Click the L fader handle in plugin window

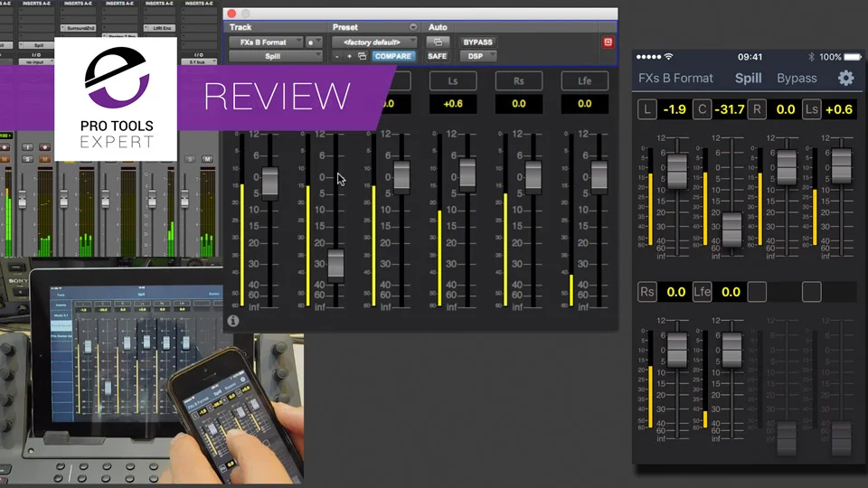(269, 182)
